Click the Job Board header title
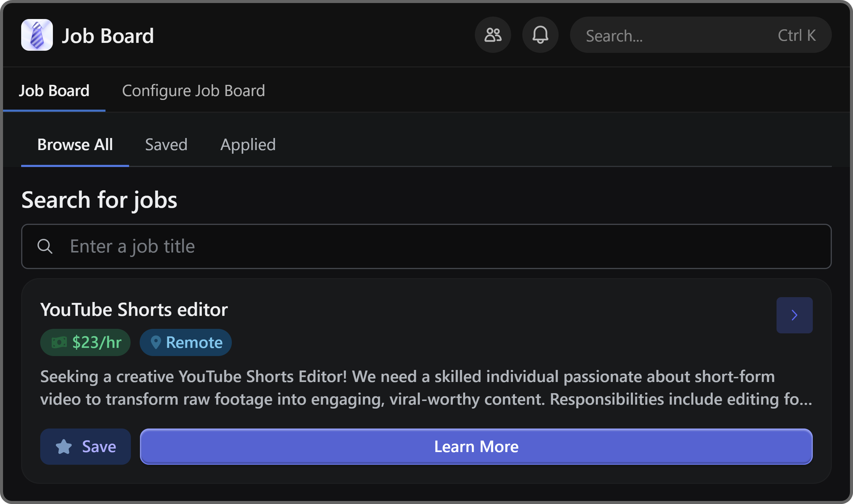This screenshot has height=504, width=853. tap(108, 36)
